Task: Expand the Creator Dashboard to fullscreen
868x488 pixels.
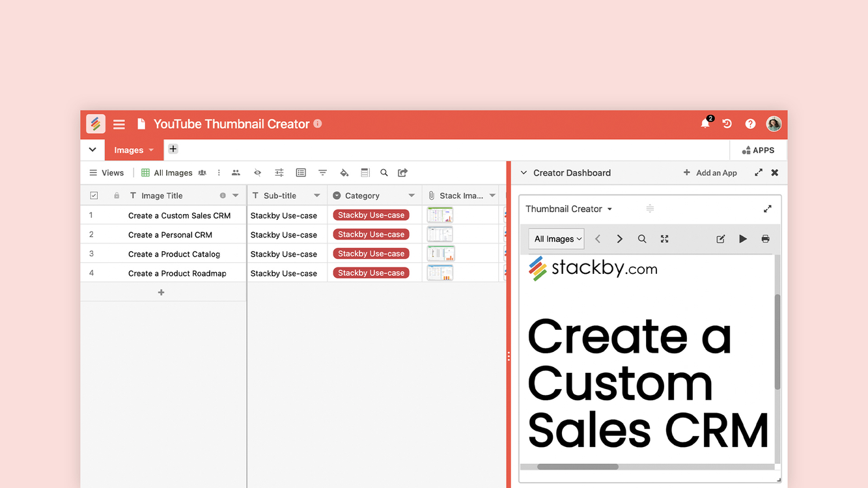Action: click(759, 173)
